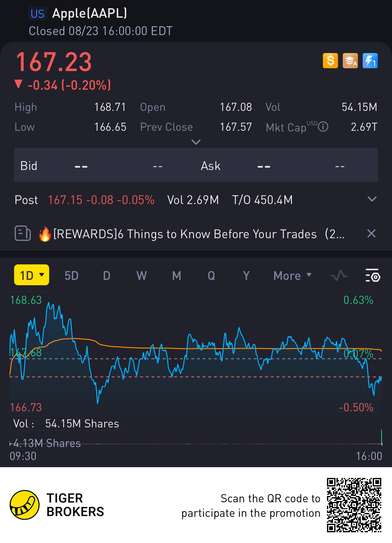Viewport: 392px width, 543px height.
Task: Tap the Vol value 54.15M
Action: tap(359, 107)
